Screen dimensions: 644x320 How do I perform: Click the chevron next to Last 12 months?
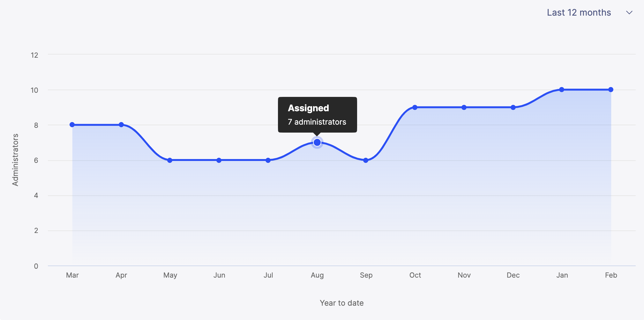[x=629, y=12]
